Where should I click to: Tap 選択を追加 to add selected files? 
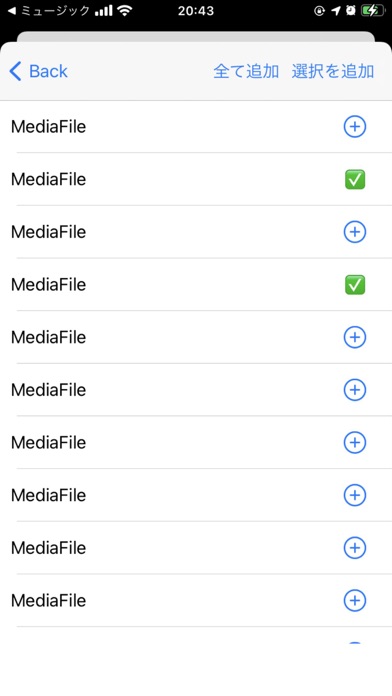click(x=333, y=71)
